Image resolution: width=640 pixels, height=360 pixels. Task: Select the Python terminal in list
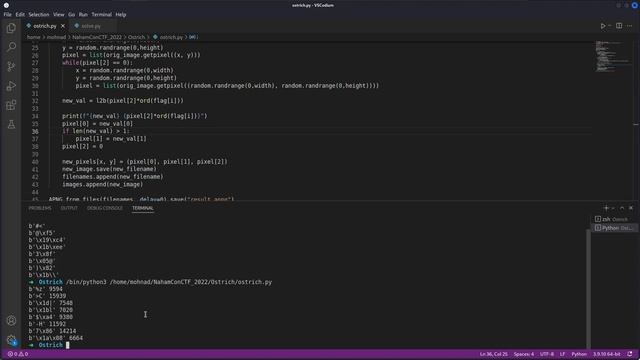pyautogui.click(x=614, y=228)
